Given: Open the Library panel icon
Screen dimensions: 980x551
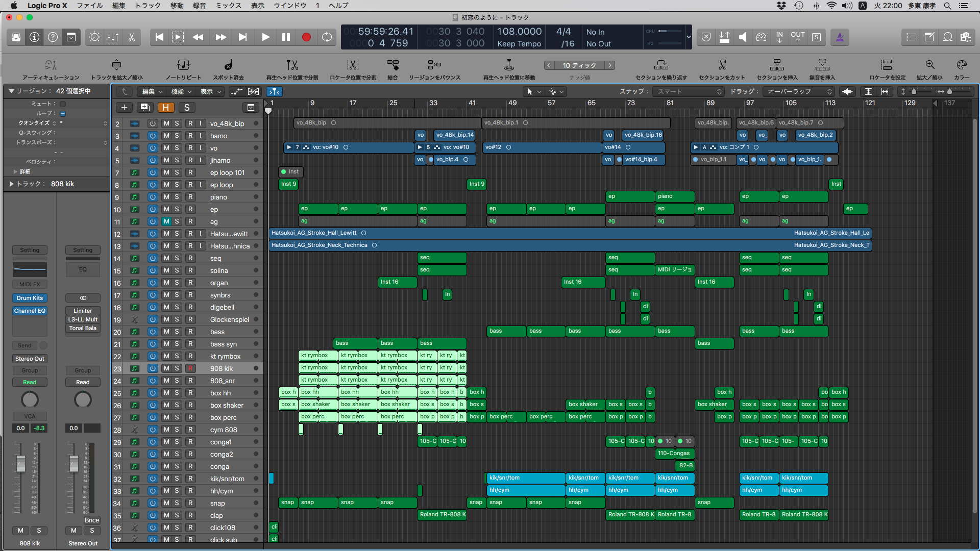Looking at the screenshot, I should 16,37.
